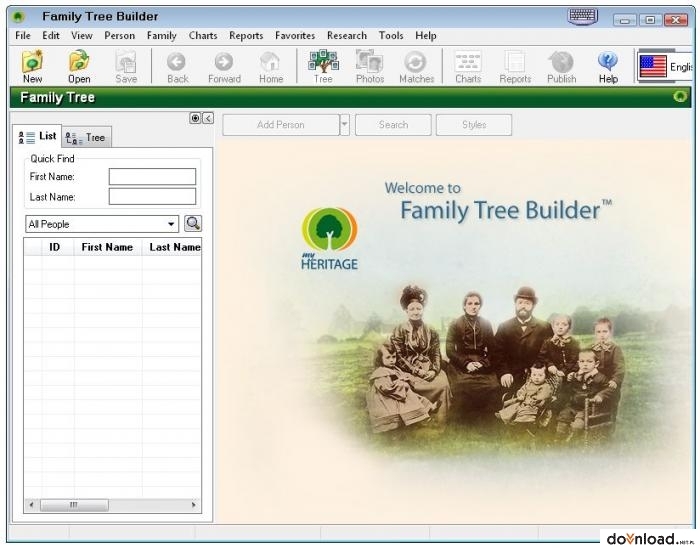This screenshot has height=548, width=700.
Task: Click the Styles button
Action: (x=474, y=125)
